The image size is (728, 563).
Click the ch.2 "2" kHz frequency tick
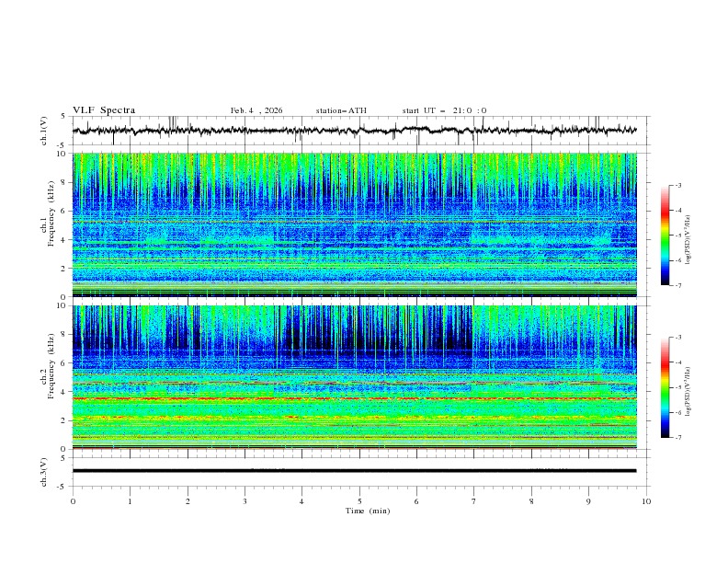[64, 420]
